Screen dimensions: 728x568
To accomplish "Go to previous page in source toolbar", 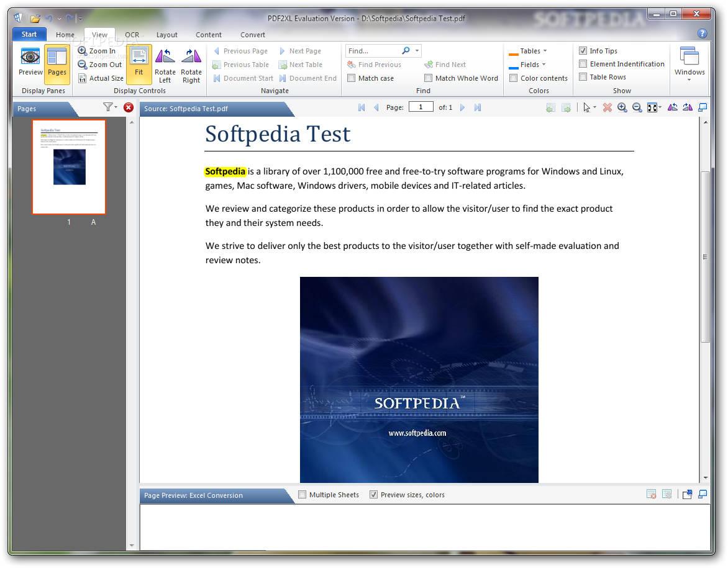I will pos(376,107).
